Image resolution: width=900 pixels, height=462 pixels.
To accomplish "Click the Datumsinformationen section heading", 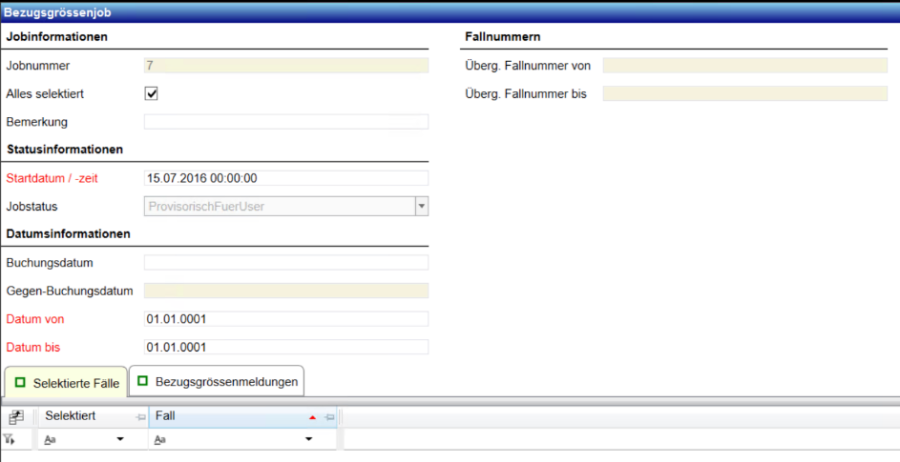I will [68, 234].
